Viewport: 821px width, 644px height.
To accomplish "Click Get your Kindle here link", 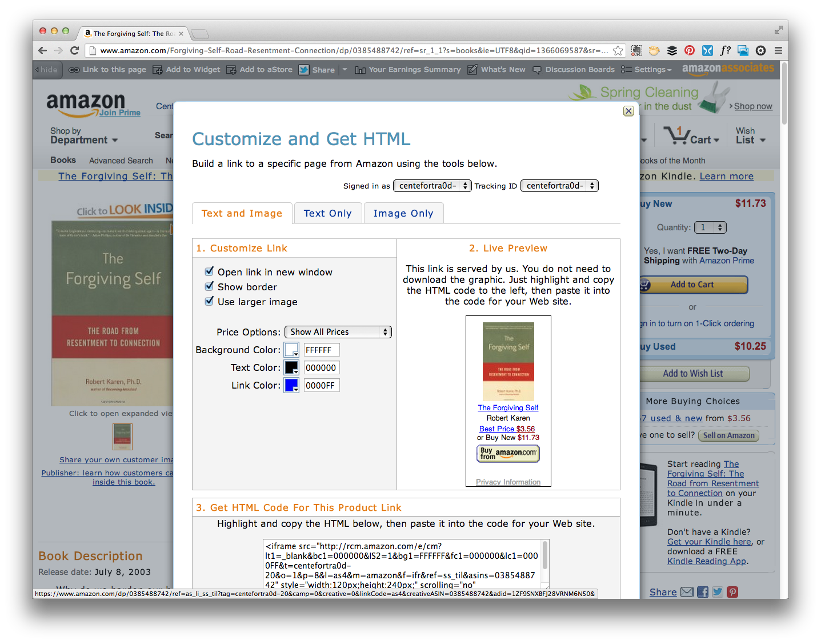I will click(709, 542).
